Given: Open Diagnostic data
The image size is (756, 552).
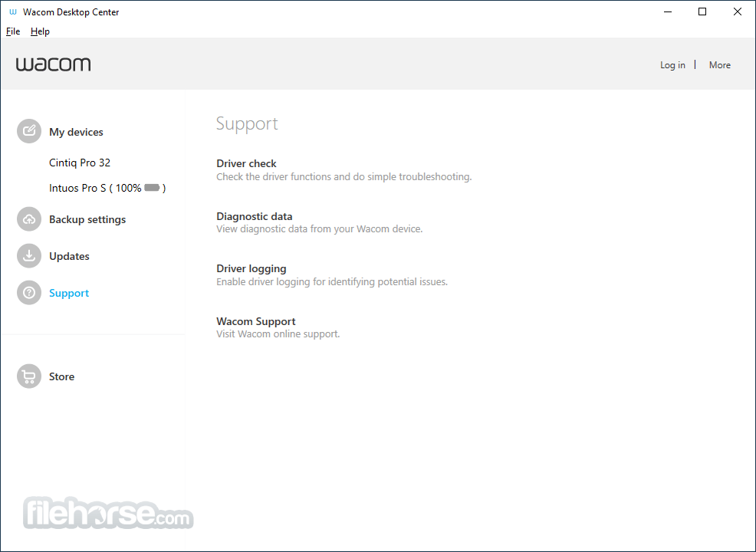Looking at the screenshot, I should [x=254, y=216].
